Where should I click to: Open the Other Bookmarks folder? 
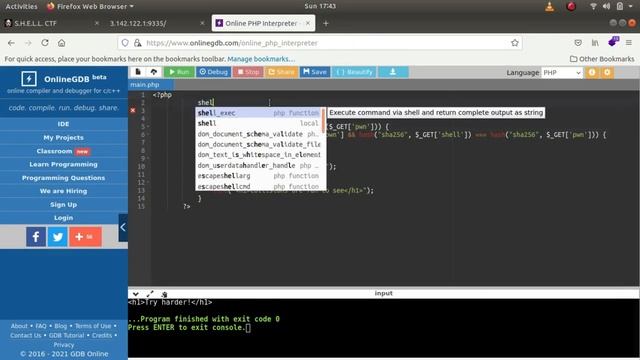click(x=602, y=59)
